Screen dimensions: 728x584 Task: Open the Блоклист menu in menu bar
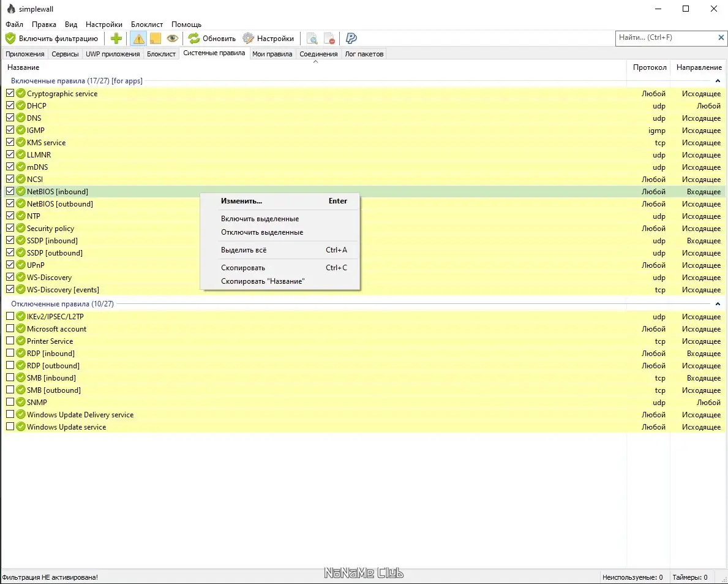(x=147, y=24)
